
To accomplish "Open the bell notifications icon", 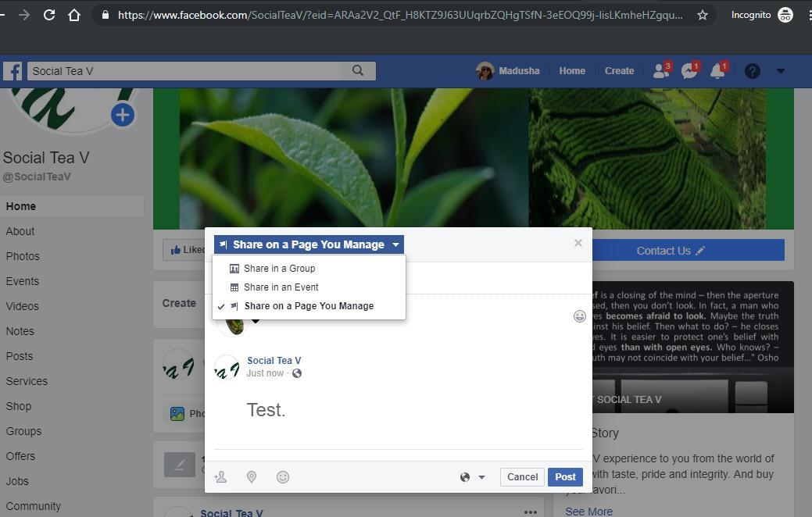I will click(717, 70).
